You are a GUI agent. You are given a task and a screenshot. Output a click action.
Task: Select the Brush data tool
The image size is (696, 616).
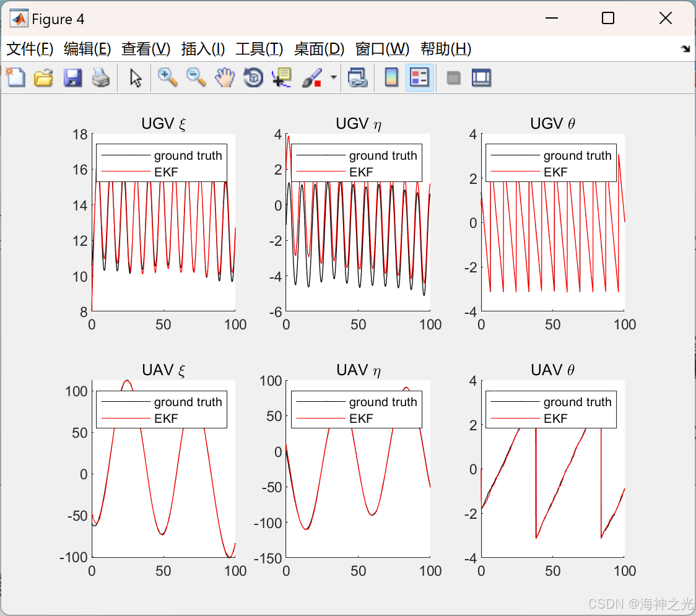point(312,77)
